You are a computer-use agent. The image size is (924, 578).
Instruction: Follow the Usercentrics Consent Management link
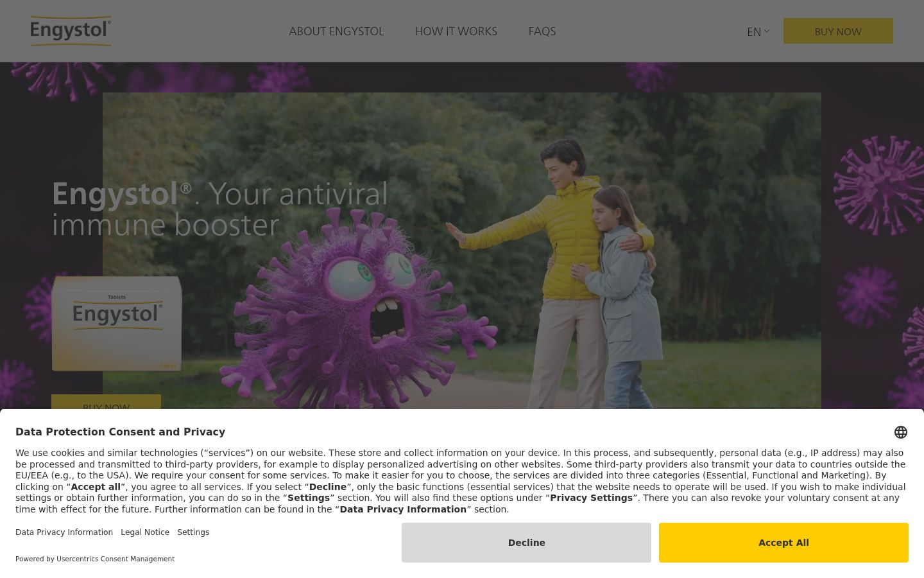point(116,559)
